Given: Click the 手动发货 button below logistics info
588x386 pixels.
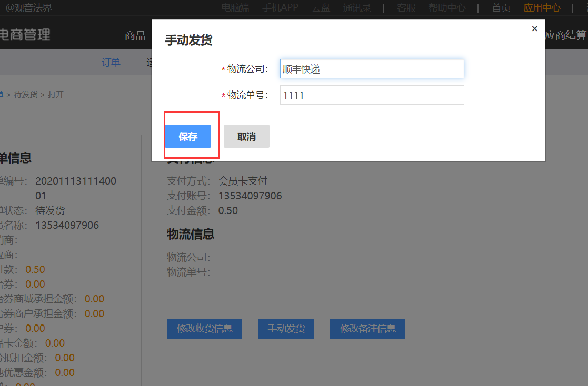Looking at the screenshot, I should coord(286,329).
